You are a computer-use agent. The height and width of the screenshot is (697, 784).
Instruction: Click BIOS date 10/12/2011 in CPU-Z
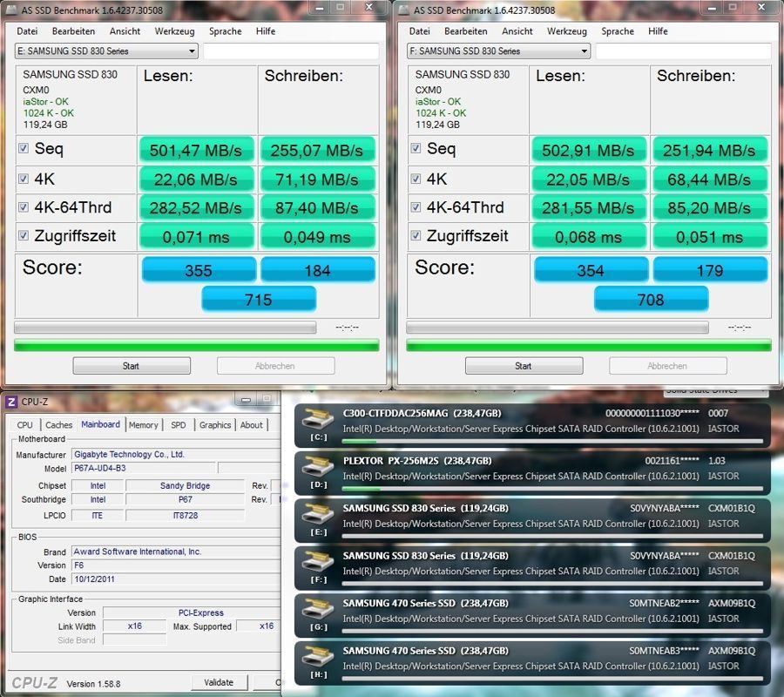click(x=177, y=579)
